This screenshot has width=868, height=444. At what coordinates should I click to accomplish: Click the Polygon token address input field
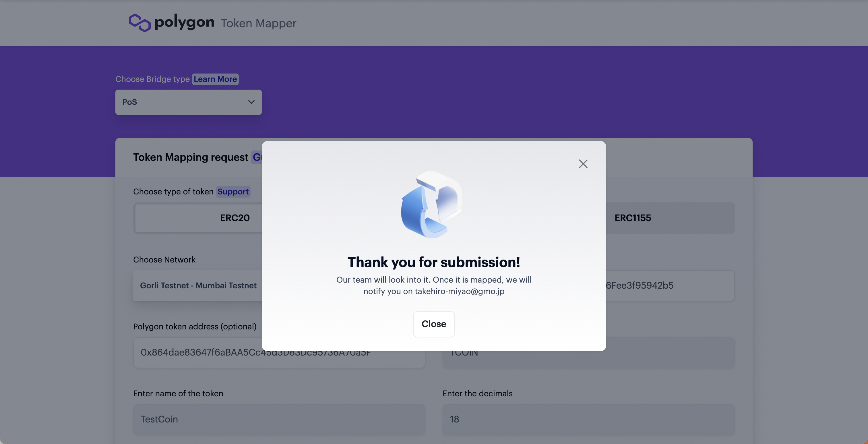pyautogui.click(x=279, y=353)
